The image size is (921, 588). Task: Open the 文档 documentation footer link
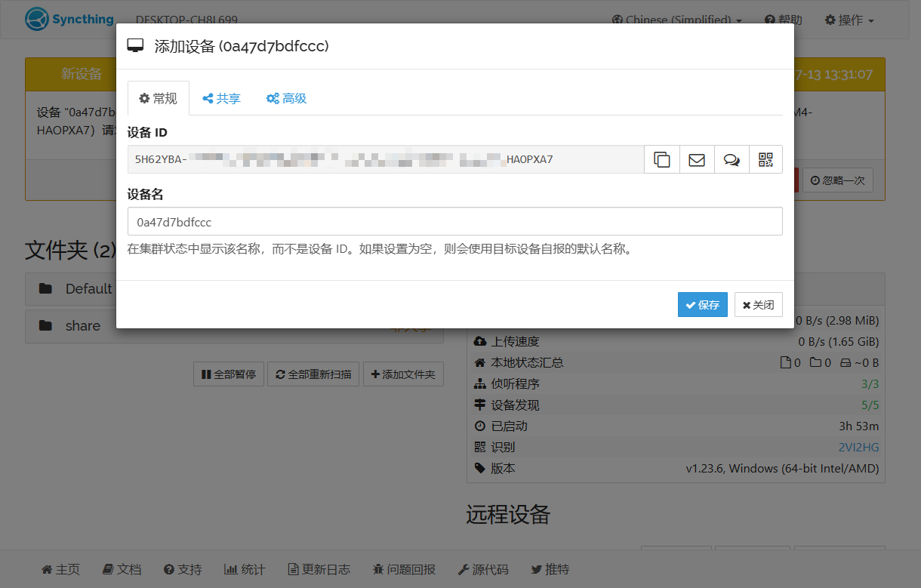click(122, 569)
